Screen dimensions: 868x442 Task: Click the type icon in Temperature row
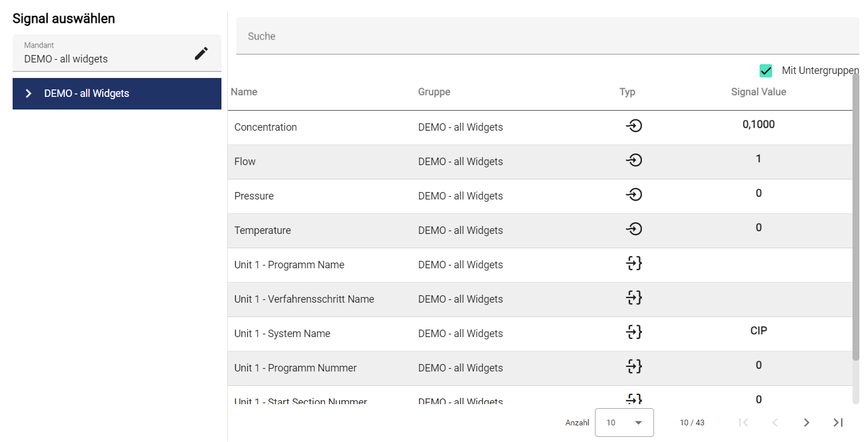click(x=633, y=229)
